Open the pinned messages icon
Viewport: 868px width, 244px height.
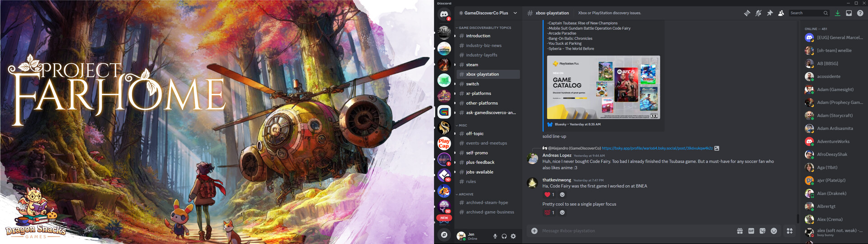[770, 13]
